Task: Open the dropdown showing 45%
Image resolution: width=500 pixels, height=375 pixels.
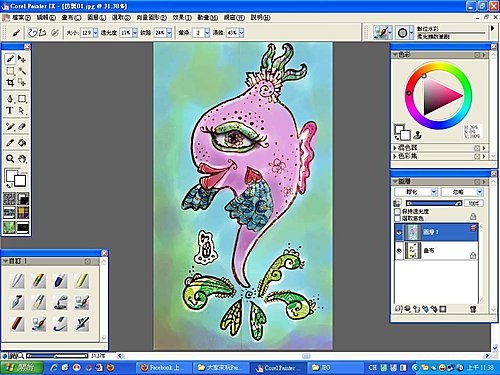Action: pos(241,33)
